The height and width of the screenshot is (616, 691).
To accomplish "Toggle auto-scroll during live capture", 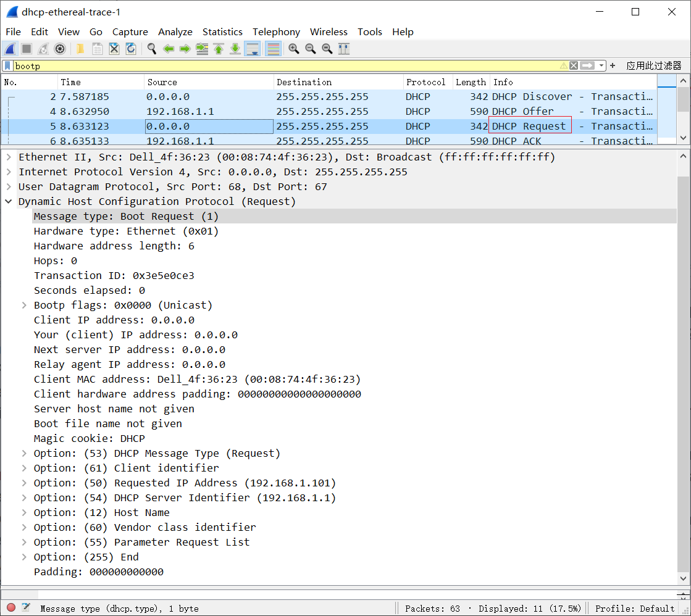I will click(253, 49).
